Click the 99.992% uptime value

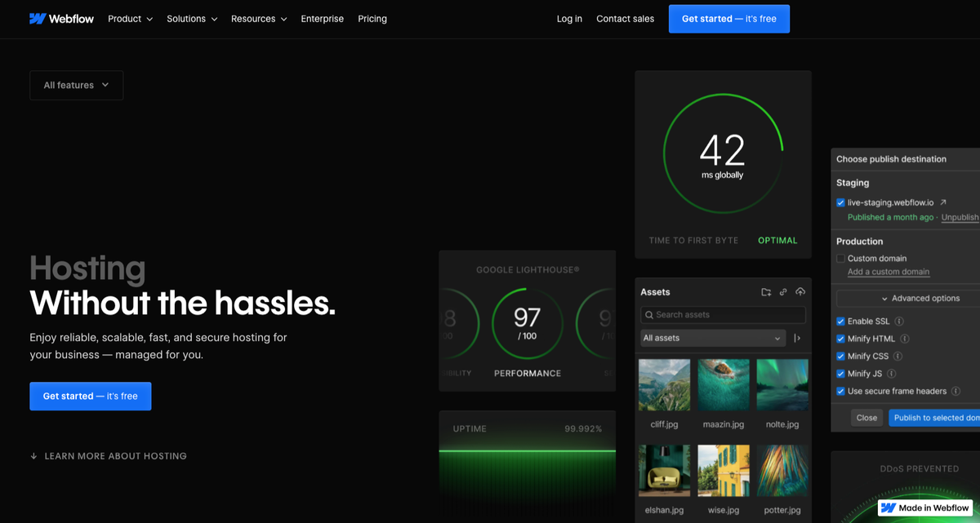click(583, 429)
